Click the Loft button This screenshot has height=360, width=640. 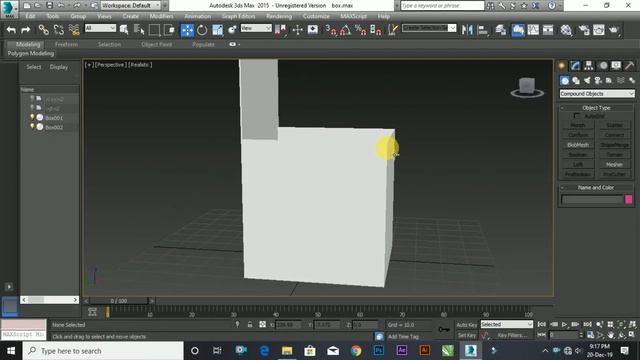click(x=578, y=164)
